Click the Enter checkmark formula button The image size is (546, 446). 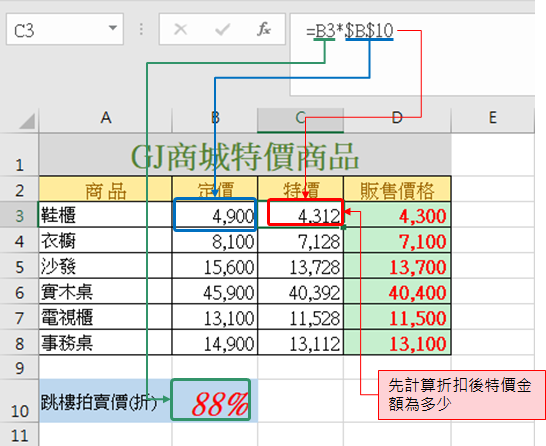coord(223,30)
